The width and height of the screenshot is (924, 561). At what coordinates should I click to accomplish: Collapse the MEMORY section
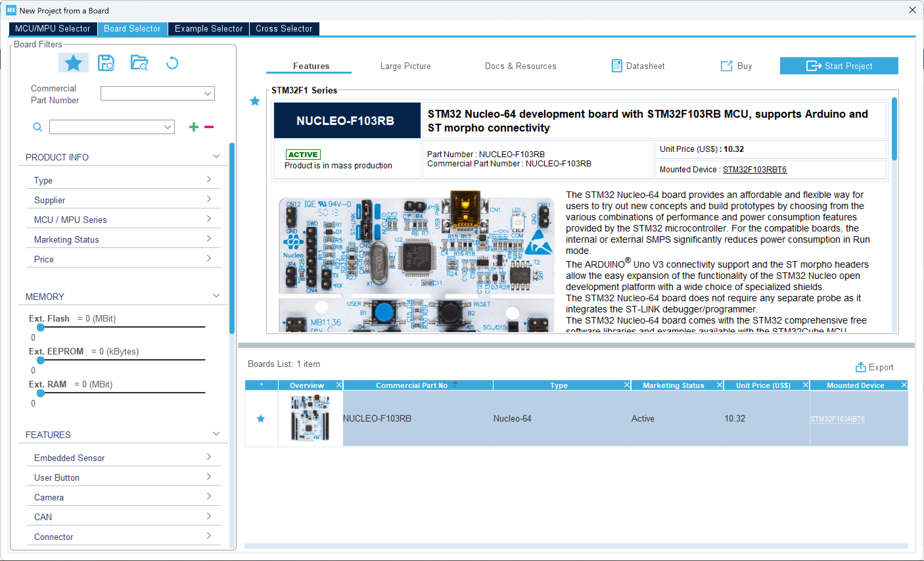pos(216,296)
